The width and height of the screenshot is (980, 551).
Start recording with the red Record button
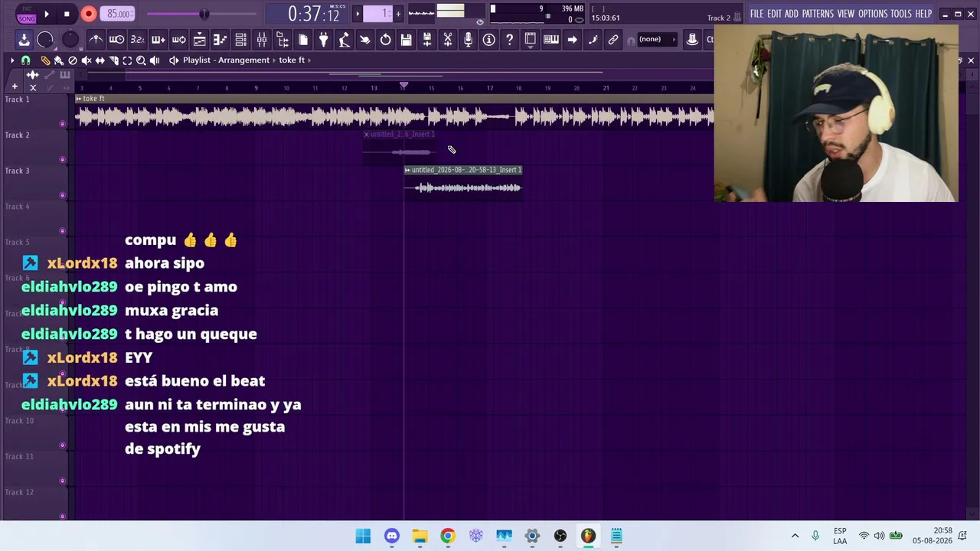[89, 14]
